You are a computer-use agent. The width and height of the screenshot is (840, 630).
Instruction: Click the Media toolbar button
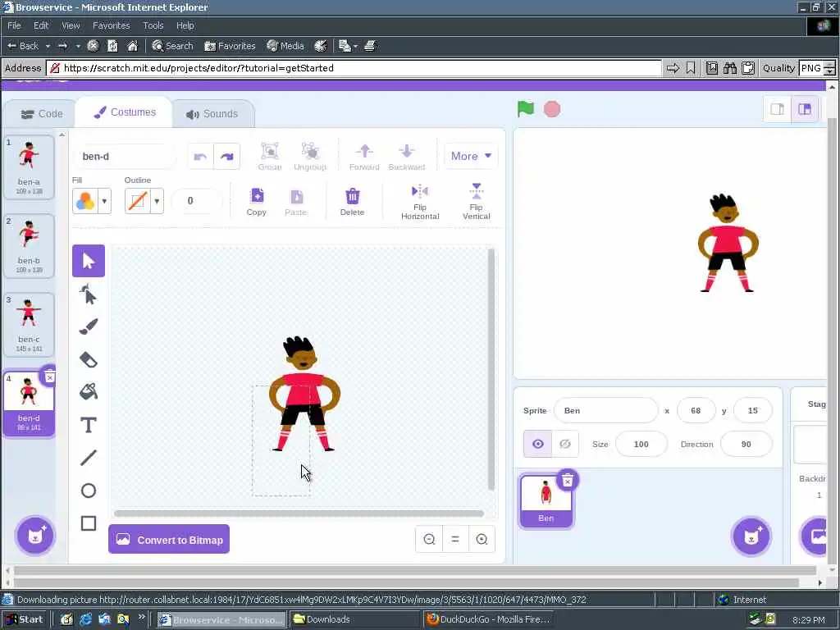[x=285, y=46]
